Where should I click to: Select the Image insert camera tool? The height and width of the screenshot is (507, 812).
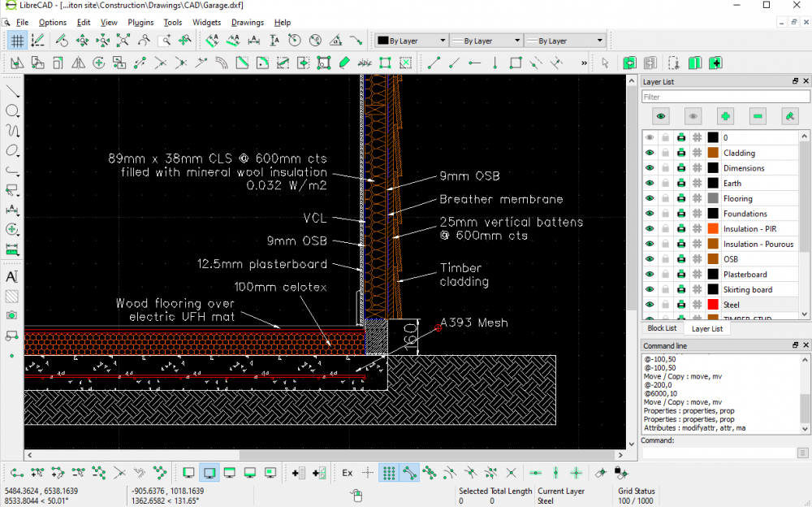click(x=12, y=315)
